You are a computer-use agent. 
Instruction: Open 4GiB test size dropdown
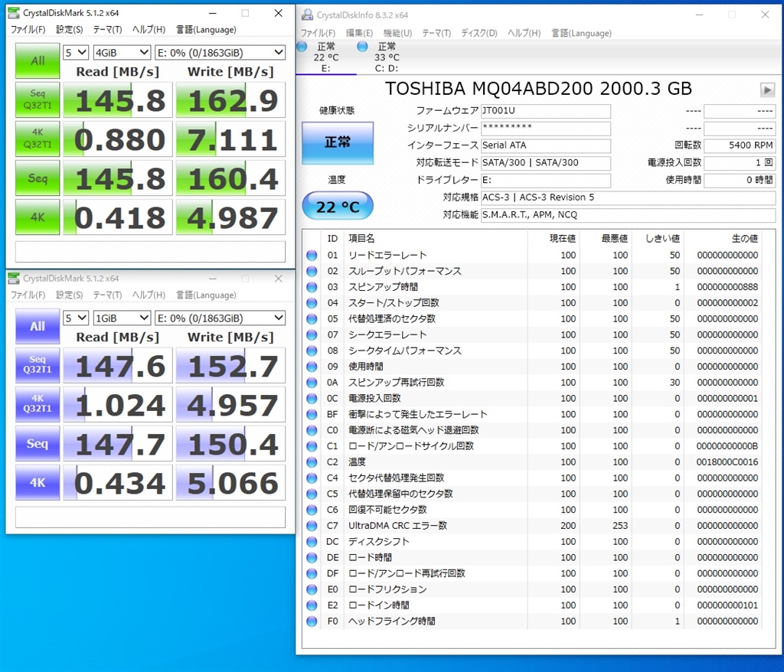coord(122,53)
